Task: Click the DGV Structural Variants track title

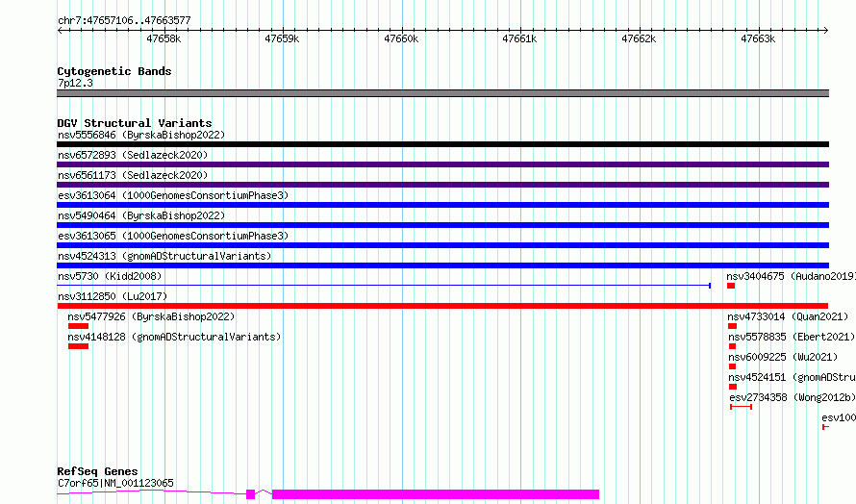Action: pos(135,123)
